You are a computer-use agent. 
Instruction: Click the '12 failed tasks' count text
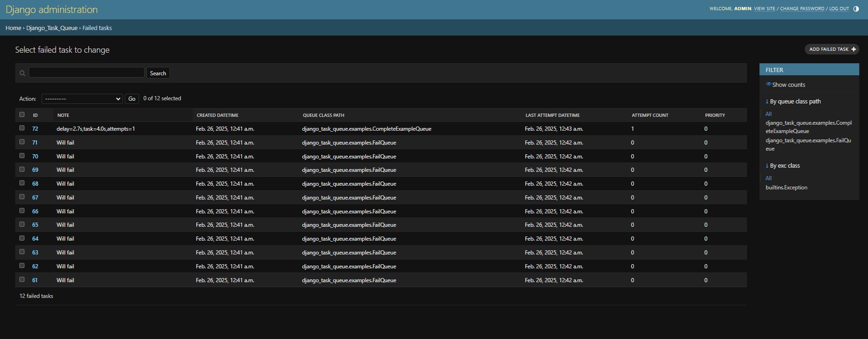(36, 296)
